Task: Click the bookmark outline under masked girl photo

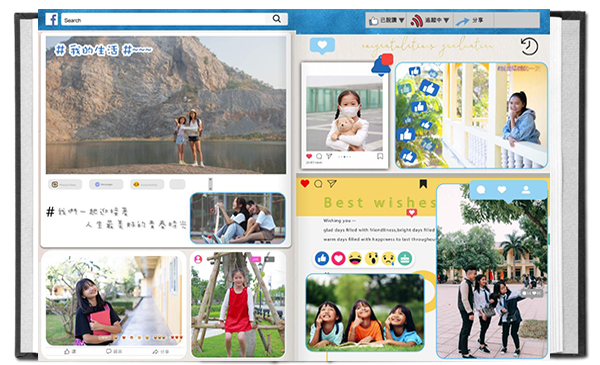Action: point(380,156)
